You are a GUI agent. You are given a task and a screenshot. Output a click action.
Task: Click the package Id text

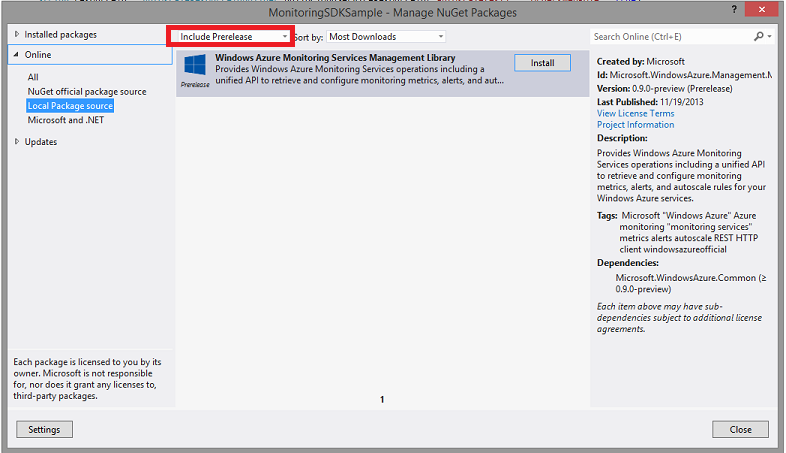click(x=684, y=75)
